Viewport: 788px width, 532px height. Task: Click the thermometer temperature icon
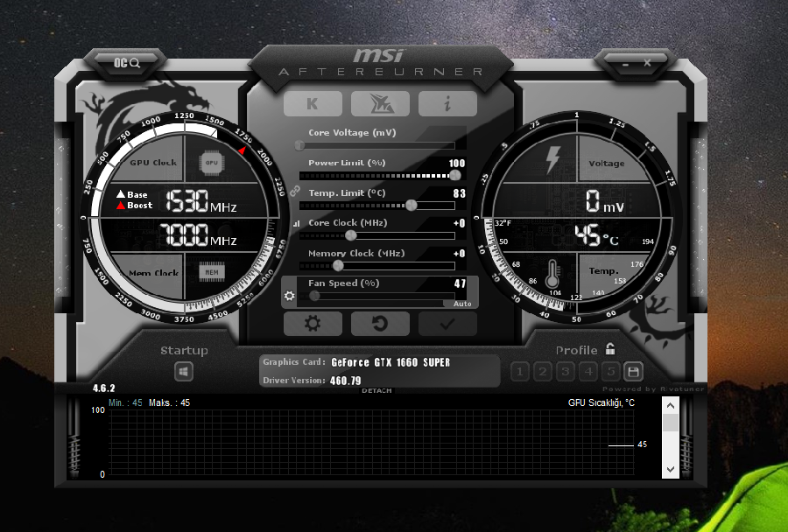click(x=552, y=273)
